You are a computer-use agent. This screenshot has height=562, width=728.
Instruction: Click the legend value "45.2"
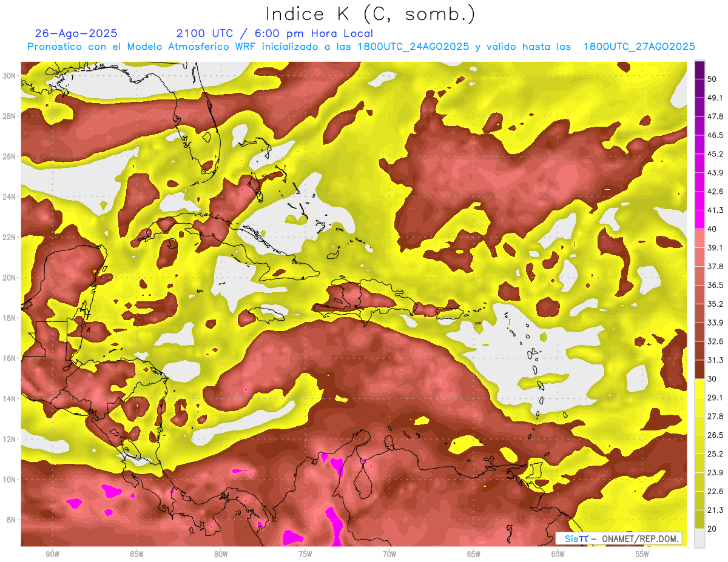[x=715, y=154]
